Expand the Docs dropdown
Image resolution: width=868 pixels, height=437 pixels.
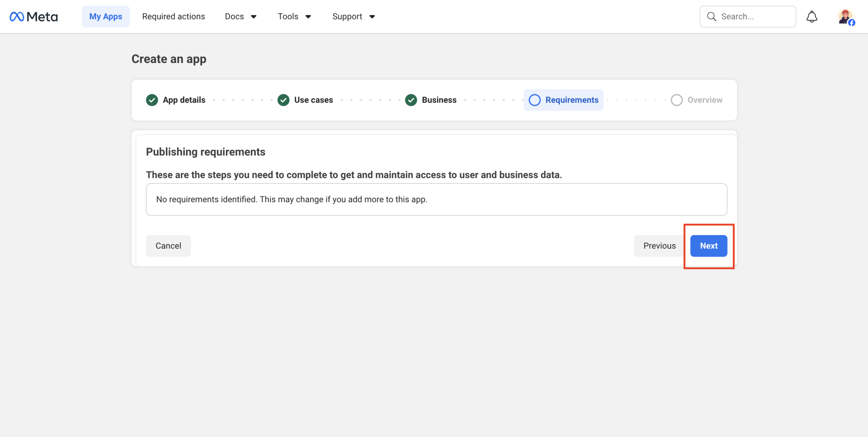[x=240, y=16]
